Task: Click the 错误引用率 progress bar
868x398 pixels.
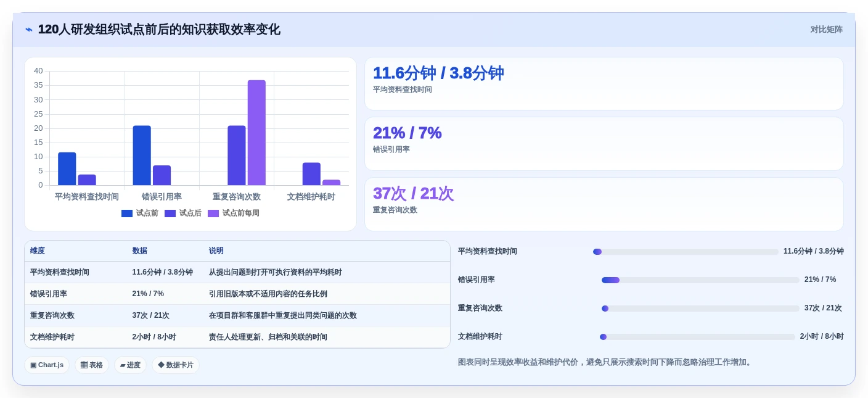Action: point(700,280)
